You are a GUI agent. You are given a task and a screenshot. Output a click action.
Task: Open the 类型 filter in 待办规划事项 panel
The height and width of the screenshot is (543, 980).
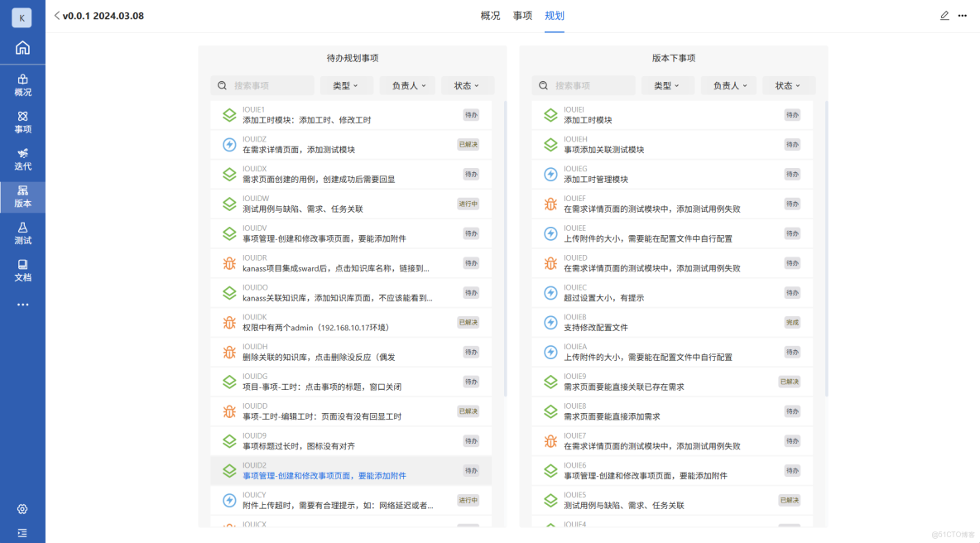[346, 85]
